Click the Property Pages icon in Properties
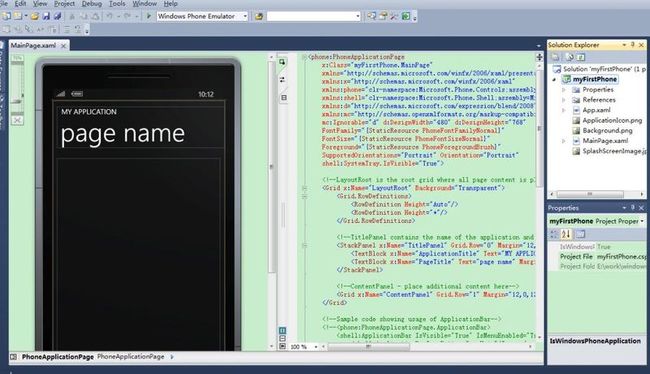The width and height of the screenshot is (650, 374). (x=580, y=234)
